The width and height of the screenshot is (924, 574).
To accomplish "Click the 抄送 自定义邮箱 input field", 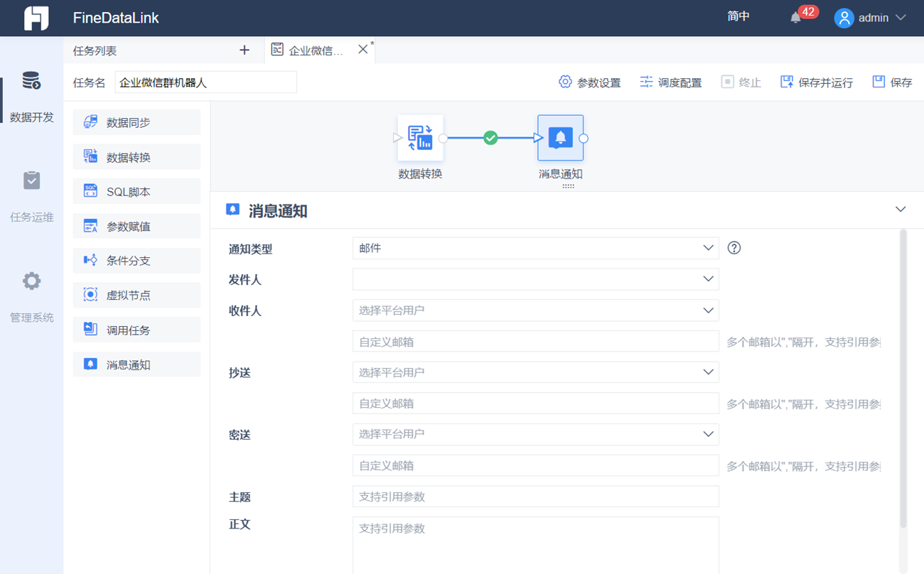I will [535, 404].
